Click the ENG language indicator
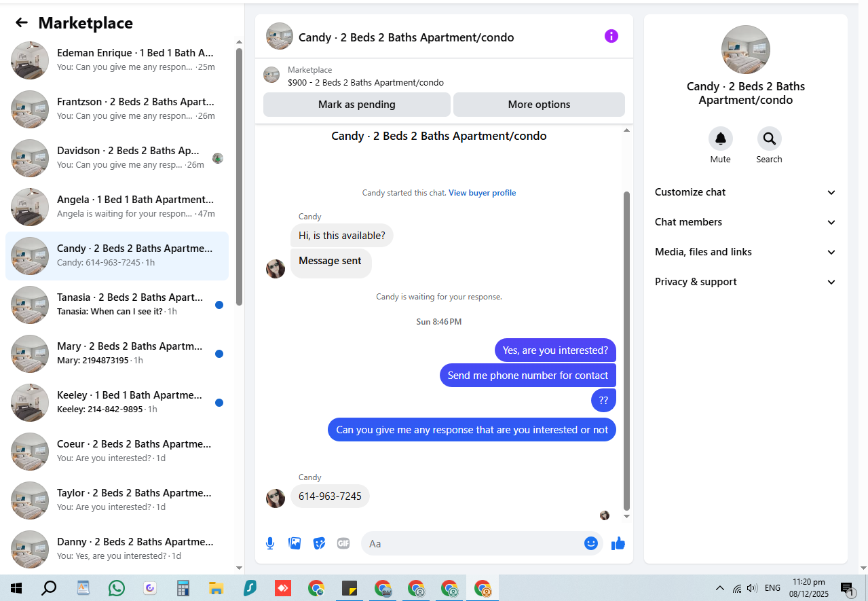The width and height of the screenshot is (868, 601). pos(772,588)
